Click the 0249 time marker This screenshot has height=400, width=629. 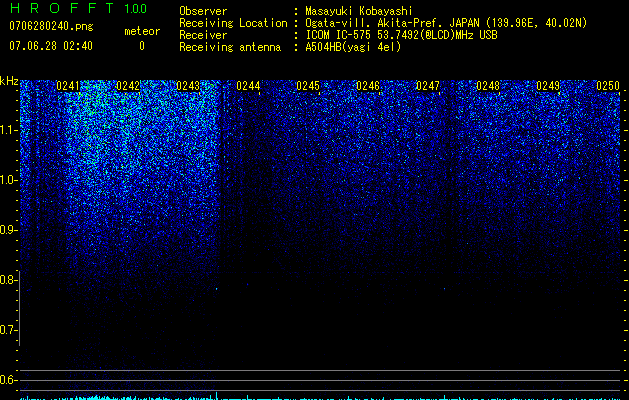548,86
